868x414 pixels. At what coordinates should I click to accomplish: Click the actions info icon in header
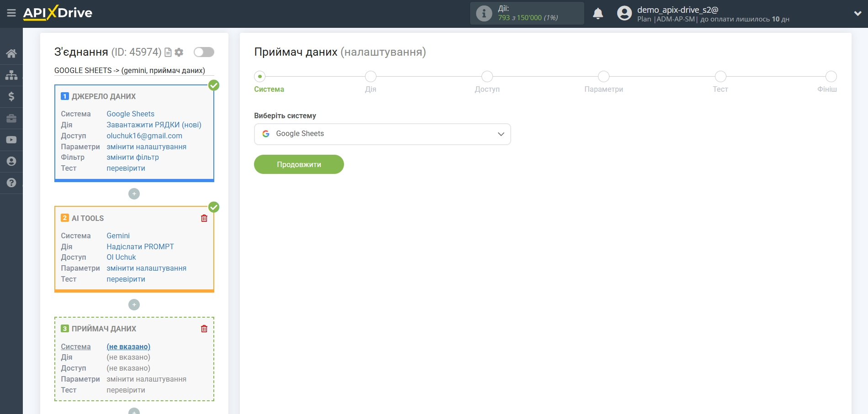pyautogui.click(x=484, y=13)
